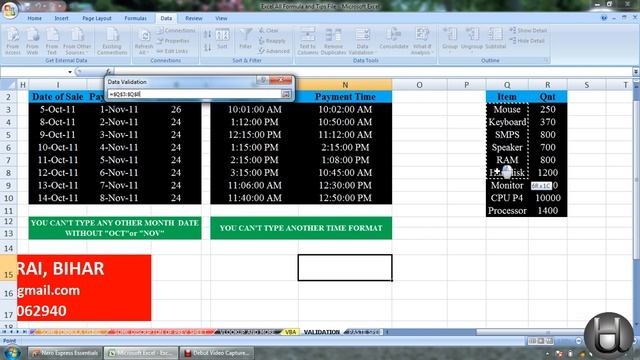Click Show Detail
Image resolution: width=640 pixels, height=360 pixels.
coord(528,30)
